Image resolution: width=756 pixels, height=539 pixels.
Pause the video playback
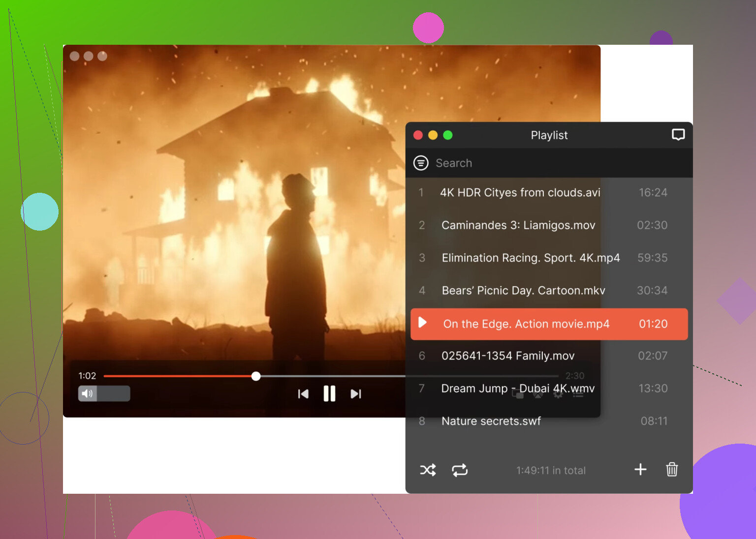(329, 393)
